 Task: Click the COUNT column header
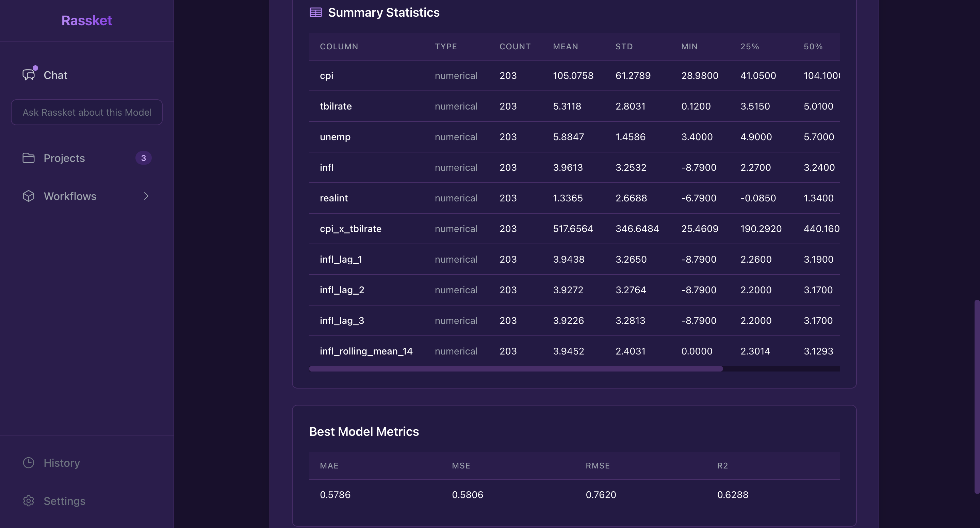point(515,46)
